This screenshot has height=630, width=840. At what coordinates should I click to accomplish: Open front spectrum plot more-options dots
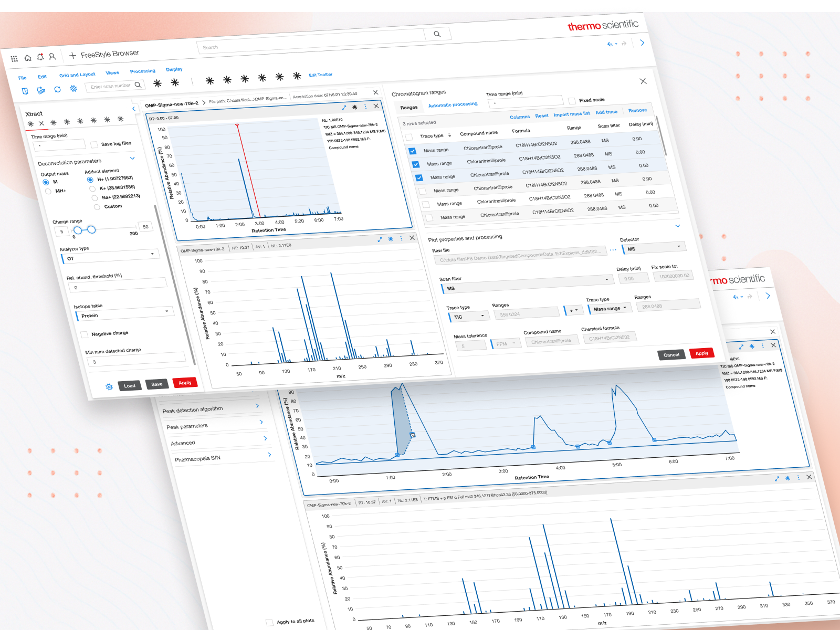point(401,238)
